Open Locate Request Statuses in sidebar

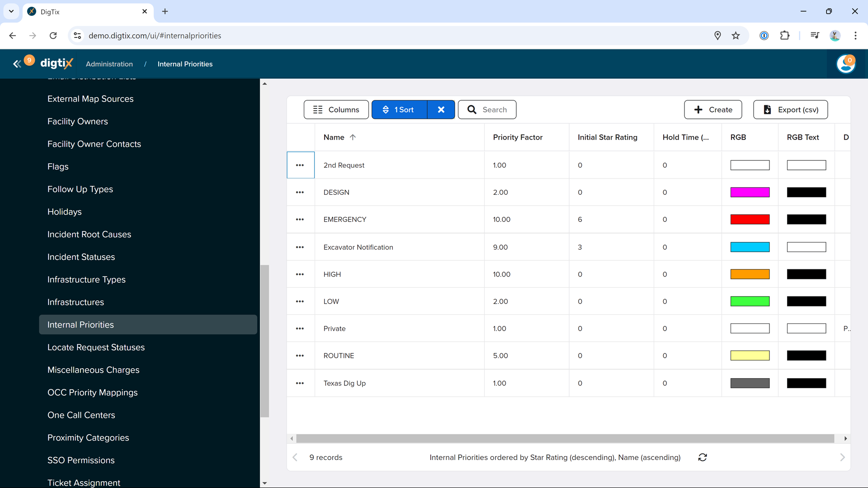[96, 347]
